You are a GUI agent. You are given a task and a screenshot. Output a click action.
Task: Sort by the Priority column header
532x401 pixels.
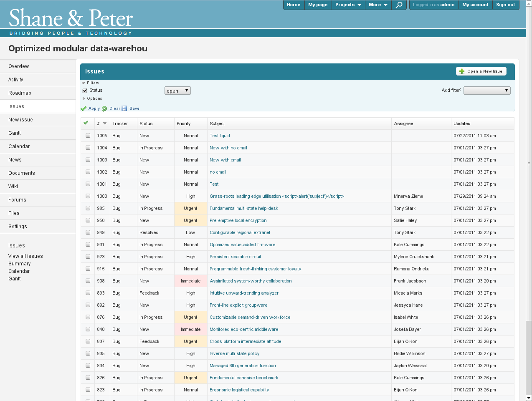pos(184,124)
